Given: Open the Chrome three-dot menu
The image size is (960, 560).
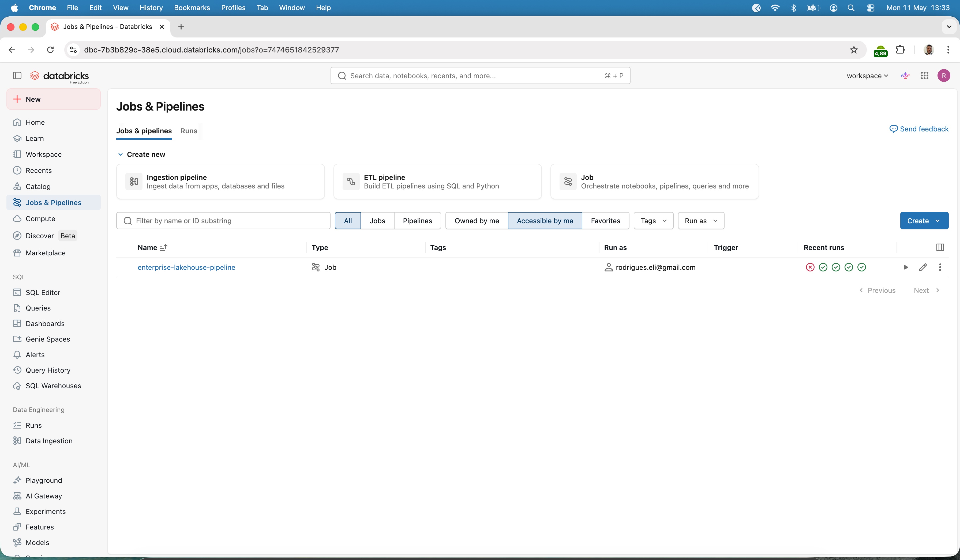Looking at the screenshot, I should pos(948,50).
